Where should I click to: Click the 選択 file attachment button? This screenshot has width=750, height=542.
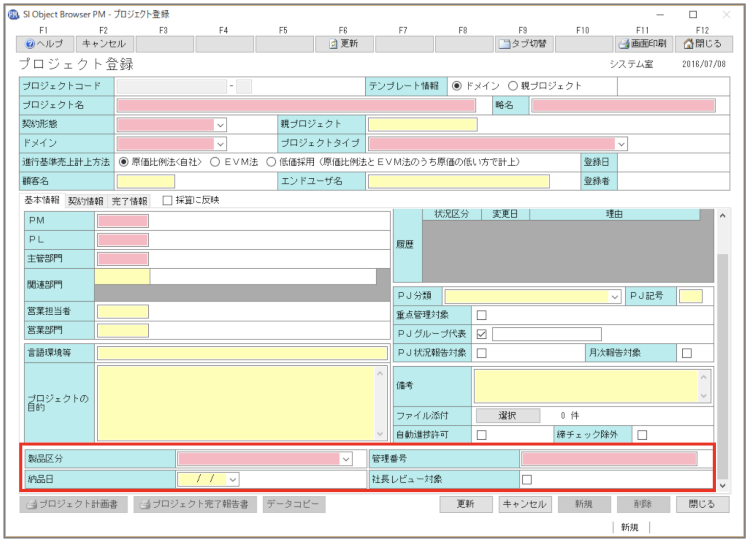point(507,414)
